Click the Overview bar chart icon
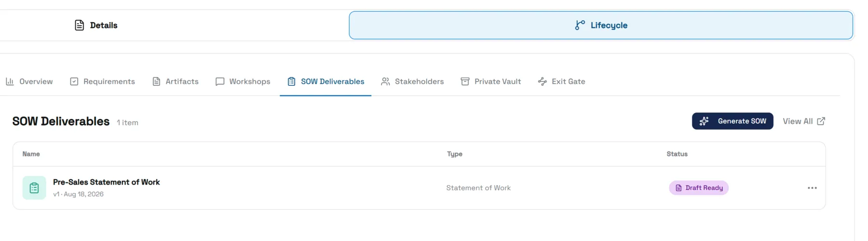Screen dimensions: 868x241 pos(10,81)
